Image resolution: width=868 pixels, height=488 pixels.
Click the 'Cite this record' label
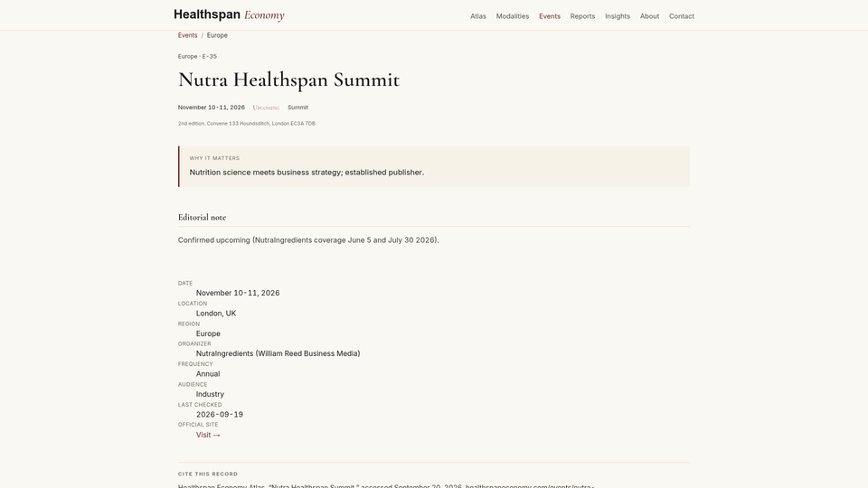tap(208, 474)
